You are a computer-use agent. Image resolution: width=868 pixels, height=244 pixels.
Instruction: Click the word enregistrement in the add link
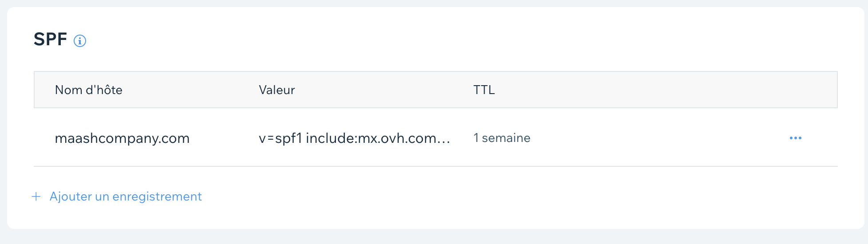click(157, 197)
